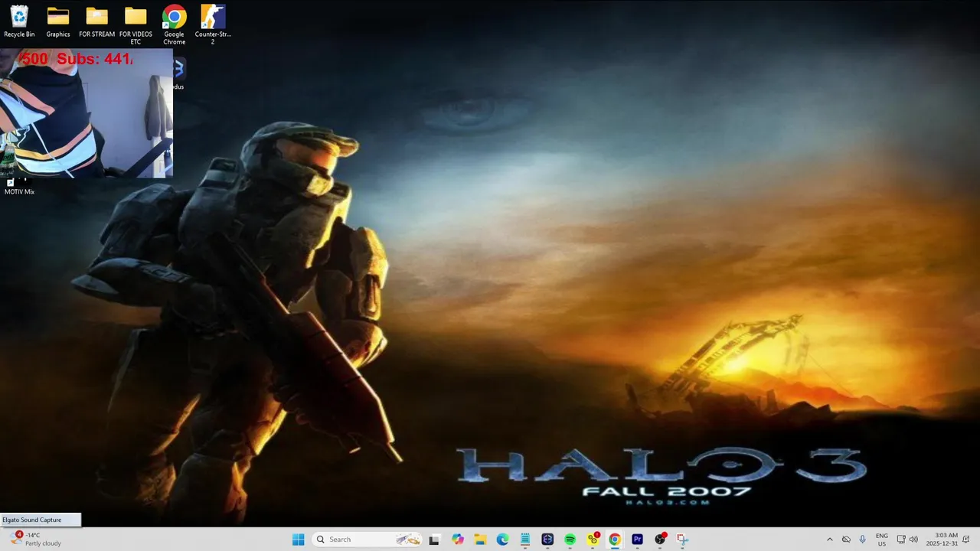
Task: Open the MOTIV Mix desktop shortcut
Action: [x=19, y=187]
